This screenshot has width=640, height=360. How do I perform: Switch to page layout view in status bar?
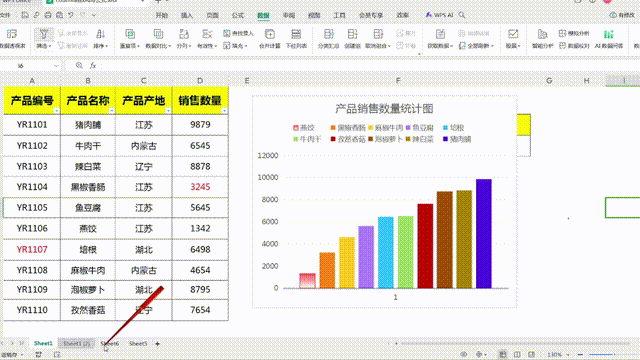(517, 354)
